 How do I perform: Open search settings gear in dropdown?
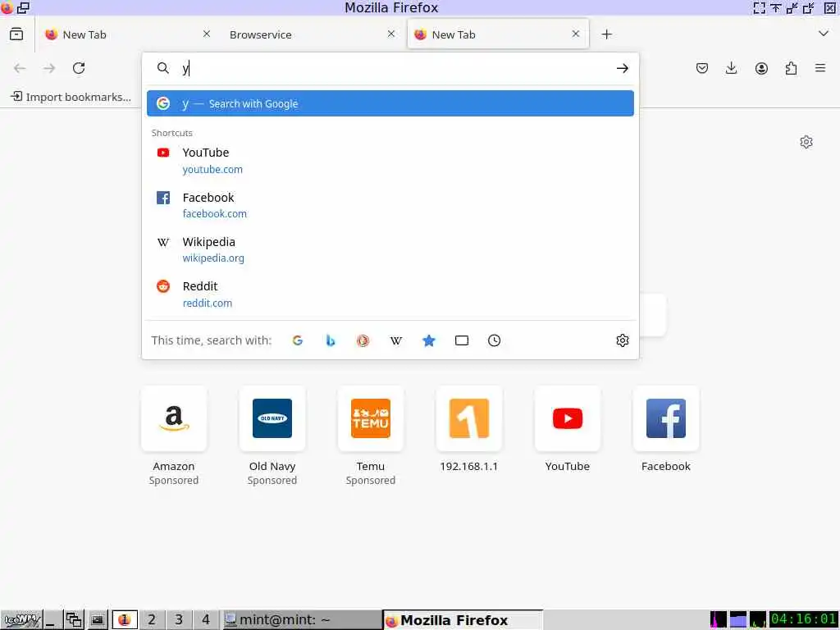(x=622, y=340)
